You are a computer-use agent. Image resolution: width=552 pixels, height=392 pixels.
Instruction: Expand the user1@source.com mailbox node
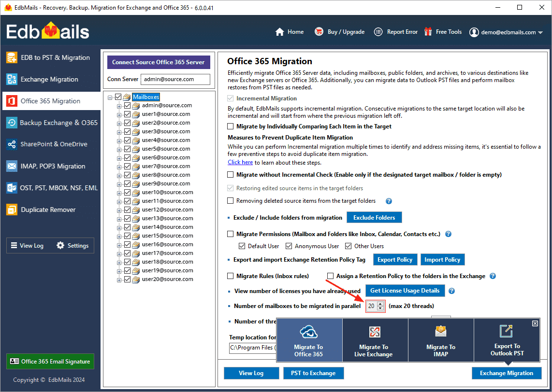pos(119,114)
